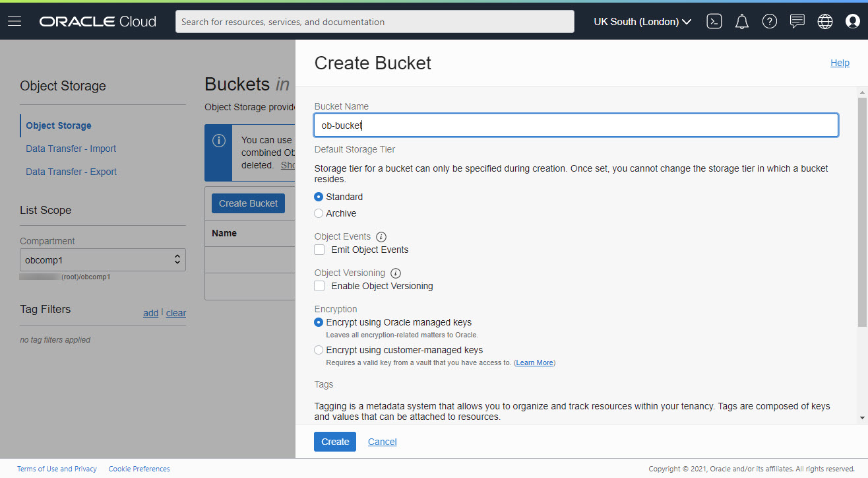
Task: Click the language globe icon
Action: tap(825, 22)
